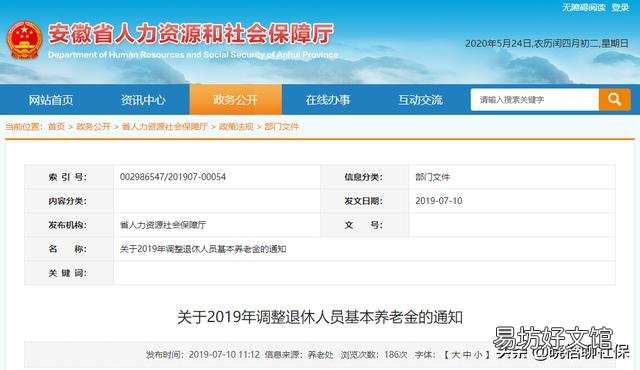Click the 文号 label cell
640x370 pixels.
coord(364,225)
